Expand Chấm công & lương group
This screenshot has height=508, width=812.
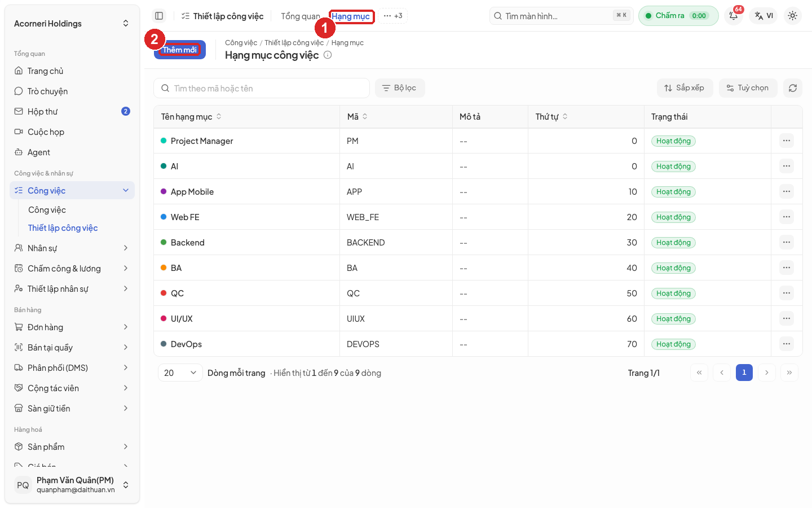72,269
